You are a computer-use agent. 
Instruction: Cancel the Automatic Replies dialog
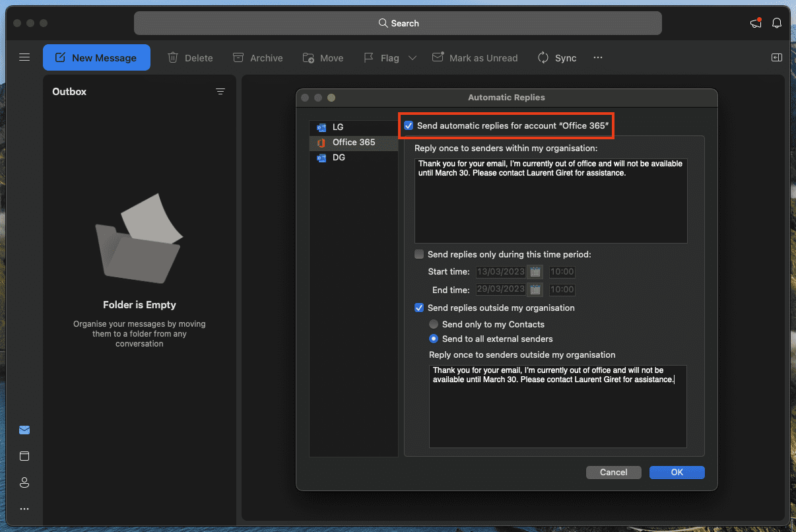pos(613,472)
